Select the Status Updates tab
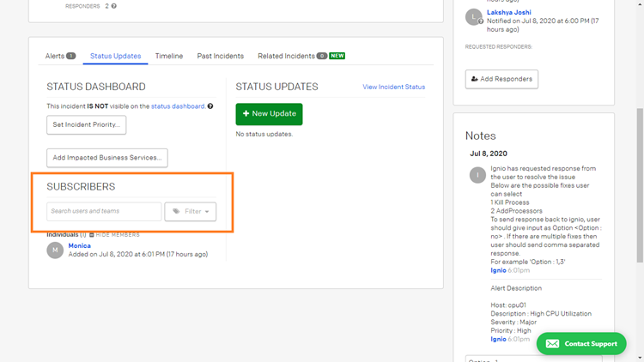This screenshot has width=644, height=362. click(115, 56)
